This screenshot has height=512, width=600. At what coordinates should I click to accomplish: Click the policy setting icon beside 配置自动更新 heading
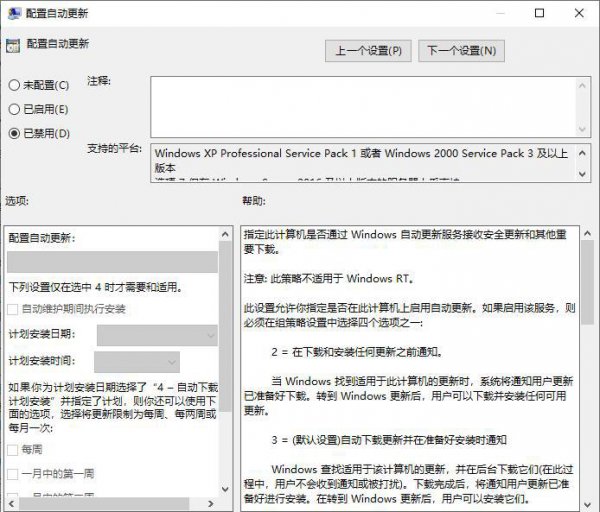point(13,46)
